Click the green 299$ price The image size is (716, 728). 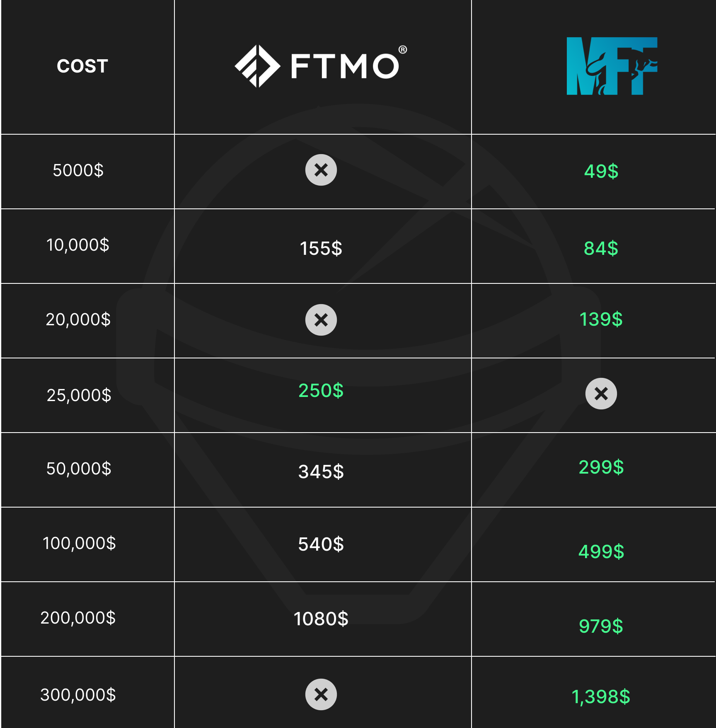(x=601, y=467)
